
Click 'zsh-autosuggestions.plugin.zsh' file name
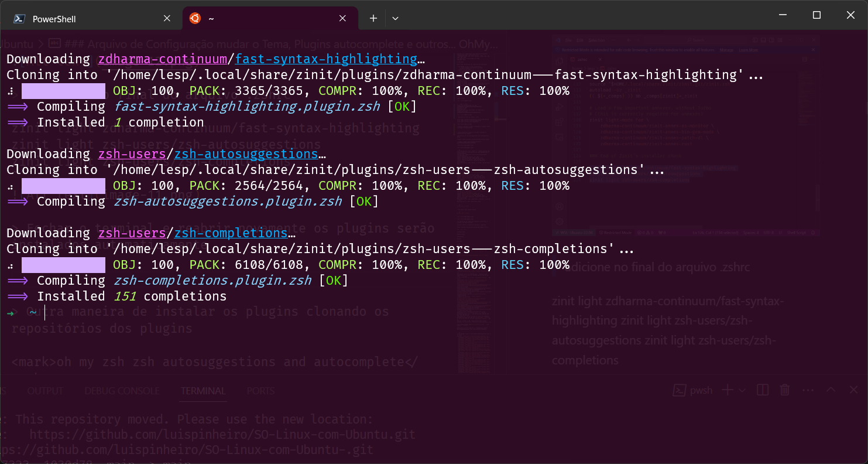click(228, 202)
